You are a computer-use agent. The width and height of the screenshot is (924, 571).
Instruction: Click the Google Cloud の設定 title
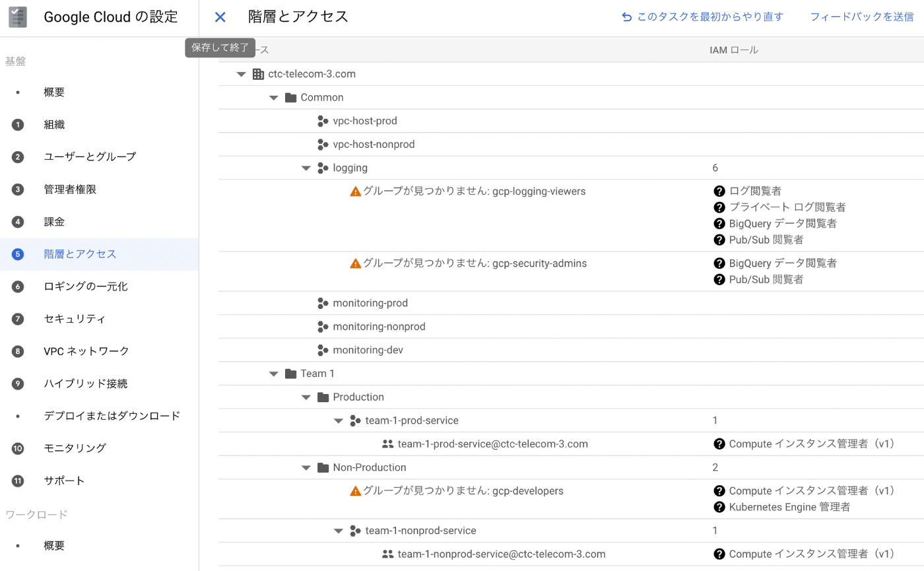(x=111, y=17)
